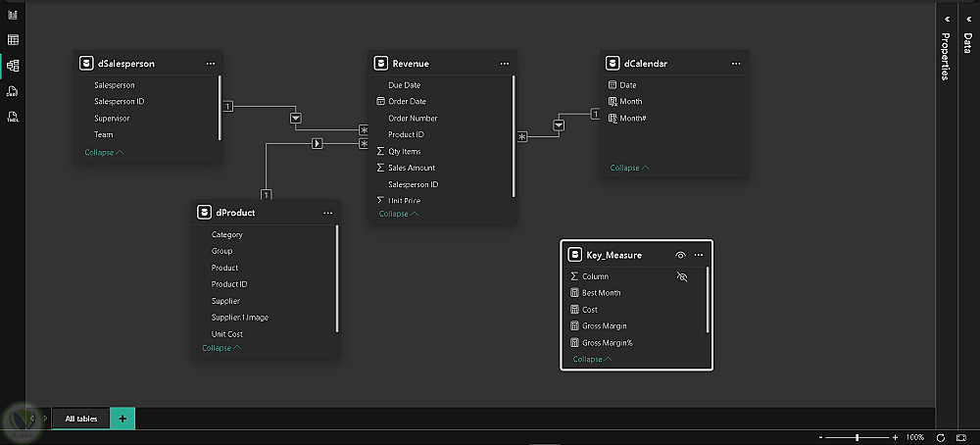980x445 pixels.
Task: Click the Revenue table scrollbar
Action: [514, 136]
